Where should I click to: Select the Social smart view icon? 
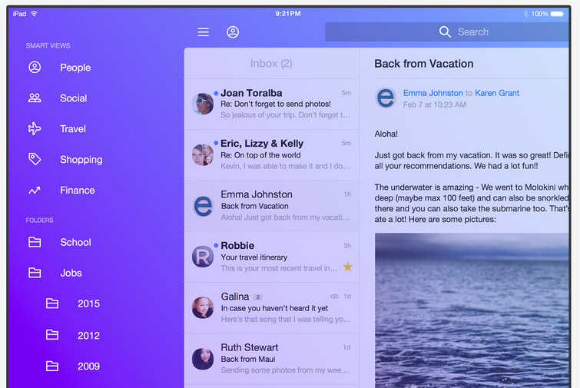pyautogui.click(x=35, y=98)
